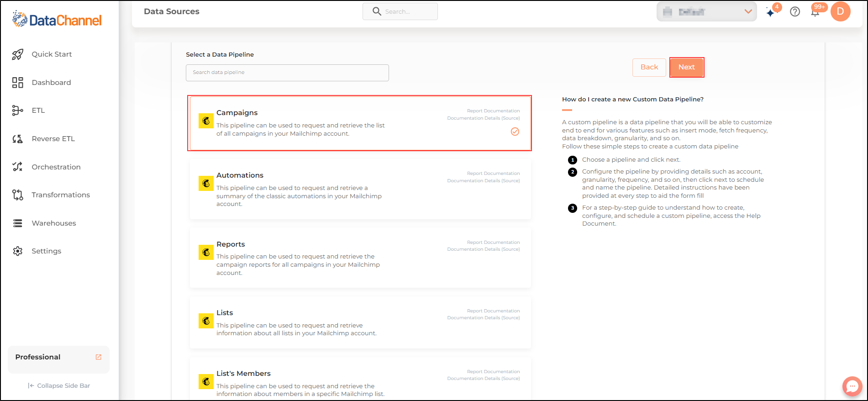Click the Professional plan label
868x401 pixels.
pyautogui.click(x=38, y=357)
